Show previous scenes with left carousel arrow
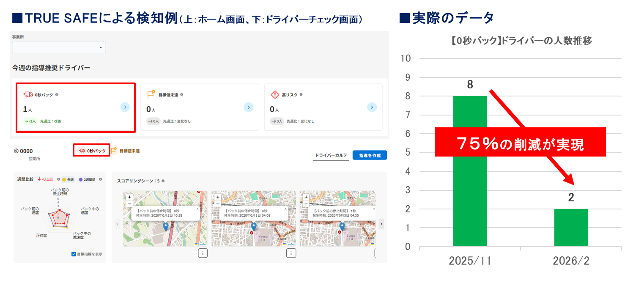Viewport: 644px width, 286px height. point(118,224)
